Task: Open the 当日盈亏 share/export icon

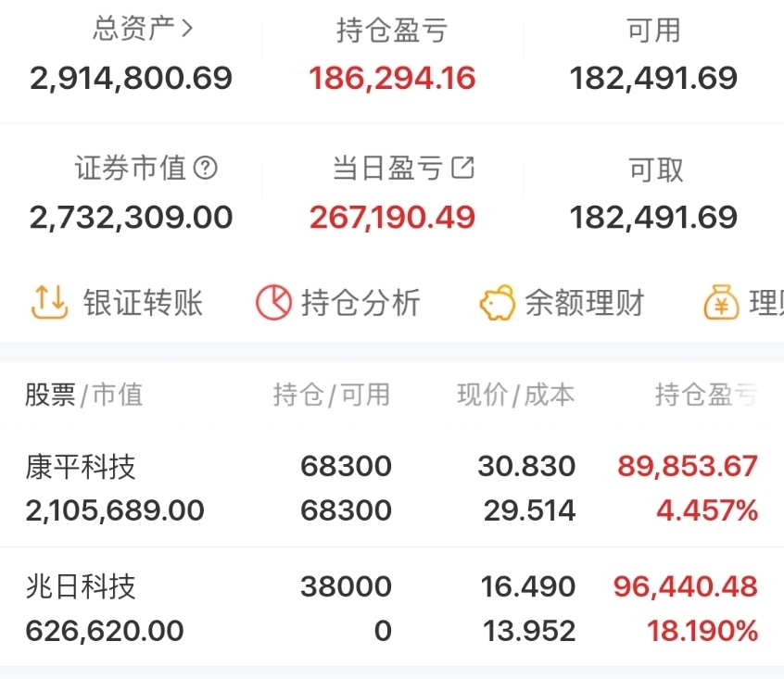Action: pos(463,168)
